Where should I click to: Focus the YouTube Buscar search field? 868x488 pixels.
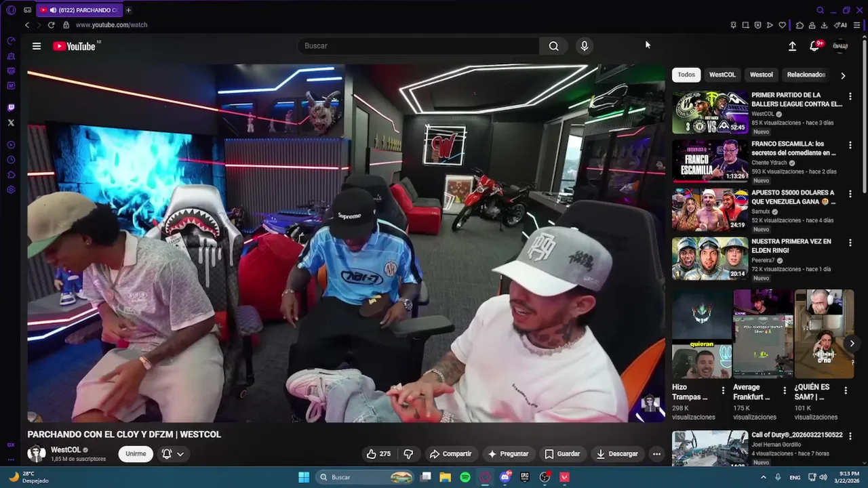[418, 46]
